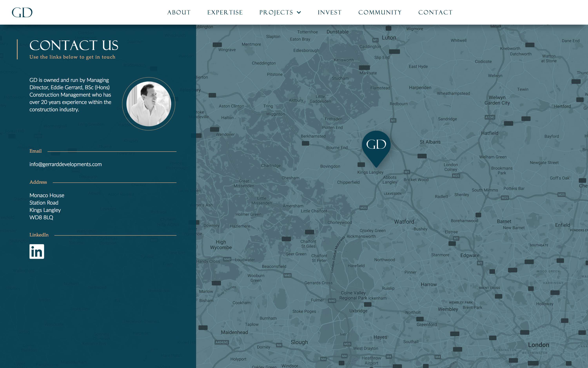Image resolution: width=588 pixels, height=368 pixels.
Task: Click the Barnet label on the map
Action: click(504, 221)
